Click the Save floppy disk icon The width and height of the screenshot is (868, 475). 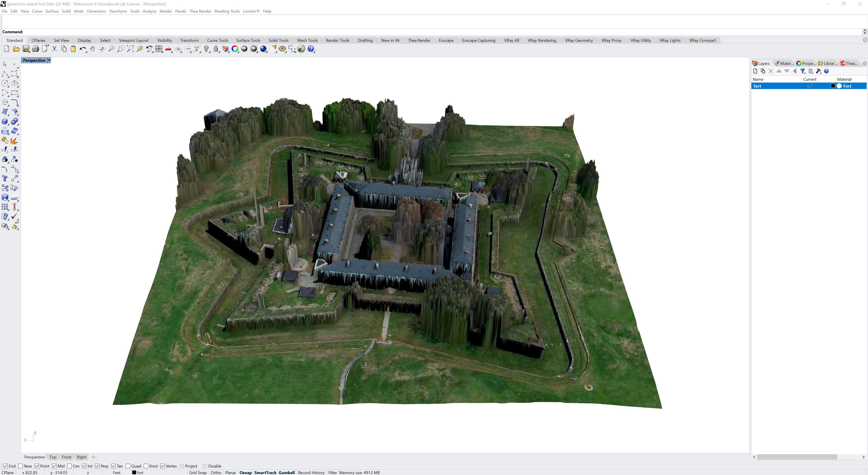coord(26,49)
